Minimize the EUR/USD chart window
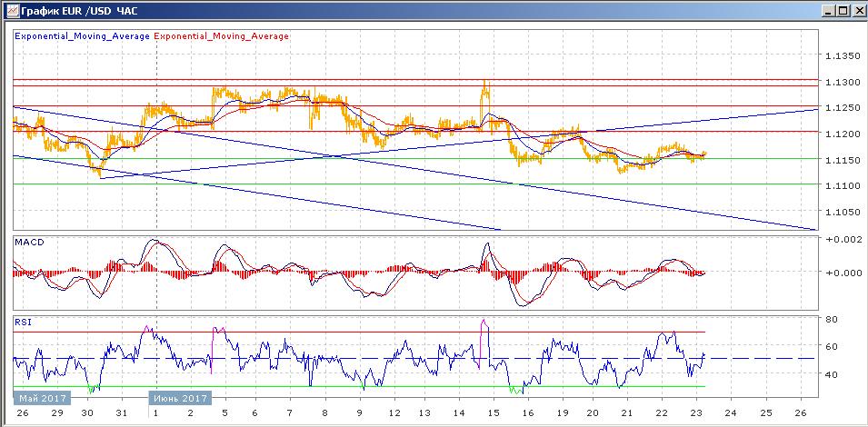The height and width of the screenshot is (427, 868). pos(827,10)
